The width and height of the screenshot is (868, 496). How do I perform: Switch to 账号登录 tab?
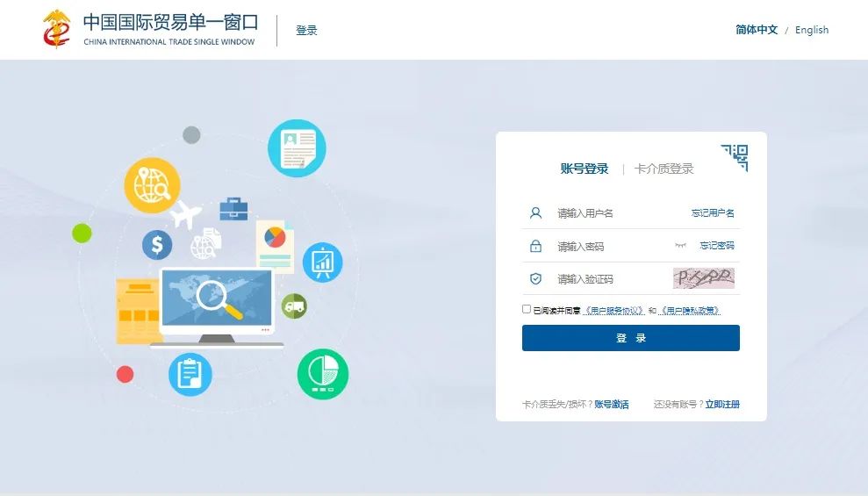(585, 169)
